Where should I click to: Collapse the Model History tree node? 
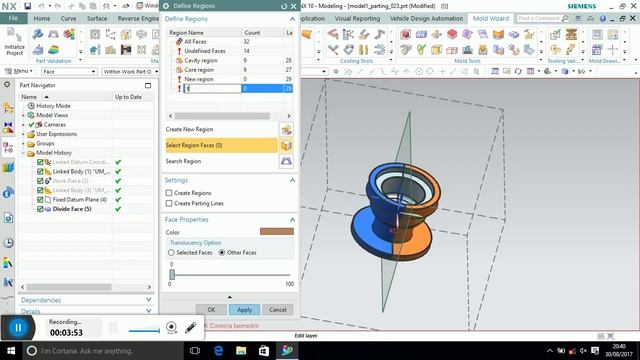23,153
